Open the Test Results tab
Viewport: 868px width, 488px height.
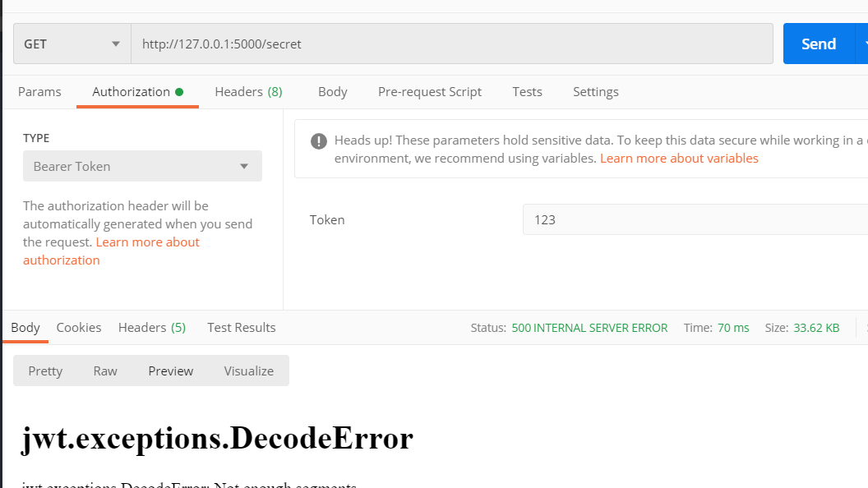point(242,328)
